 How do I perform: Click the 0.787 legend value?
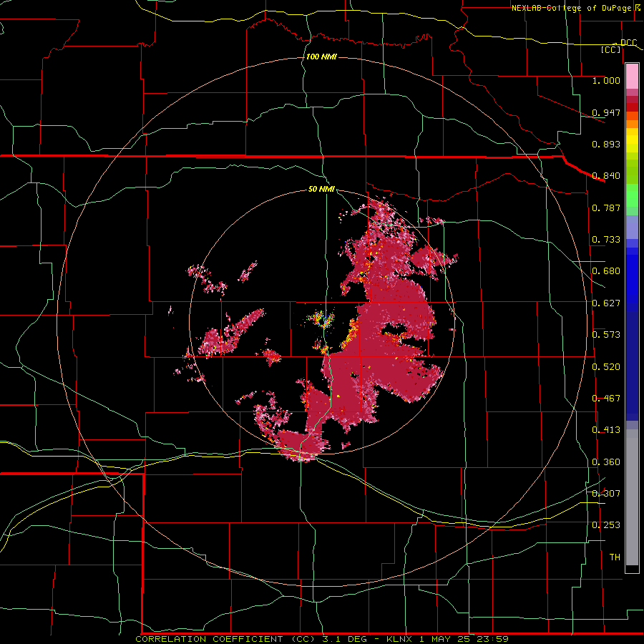click(606, 208)
